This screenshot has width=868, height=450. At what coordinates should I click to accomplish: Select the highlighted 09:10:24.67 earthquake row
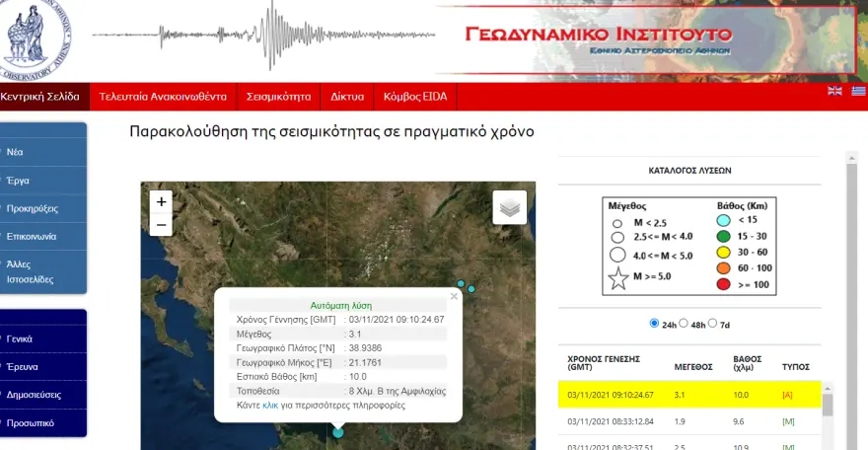coord(688,395)
